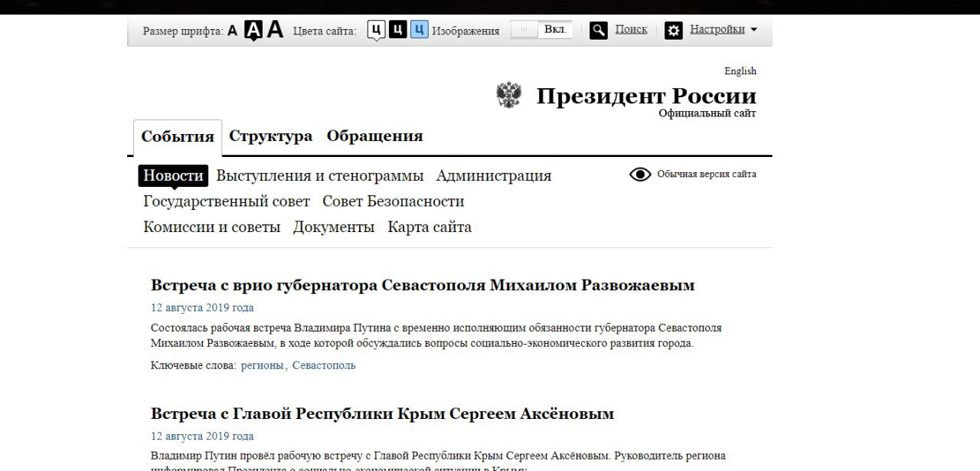Viewport: 980px width, 471px height.
Task: Open the Настройки settings link
Action: coord(717,29)
